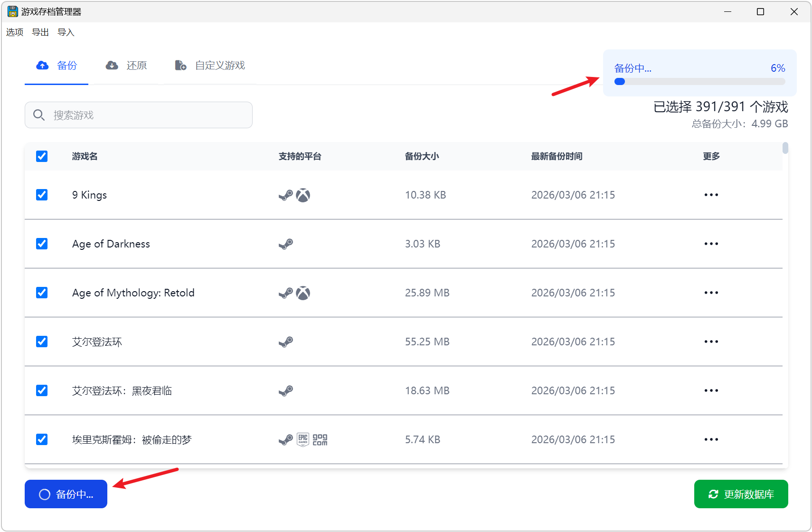
Task: Click the backup progress bar
Action: coord(700,81)
